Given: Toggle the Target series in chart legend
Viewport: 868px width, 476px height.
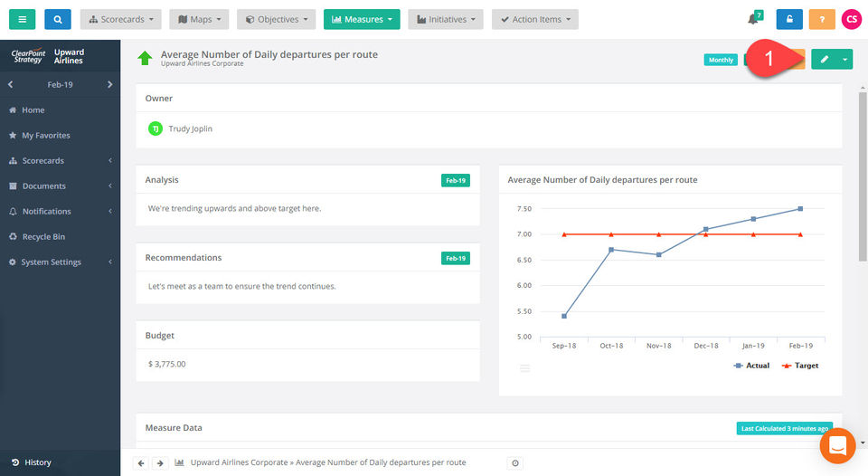Looking at the screenshot, I should coord(800,366).
